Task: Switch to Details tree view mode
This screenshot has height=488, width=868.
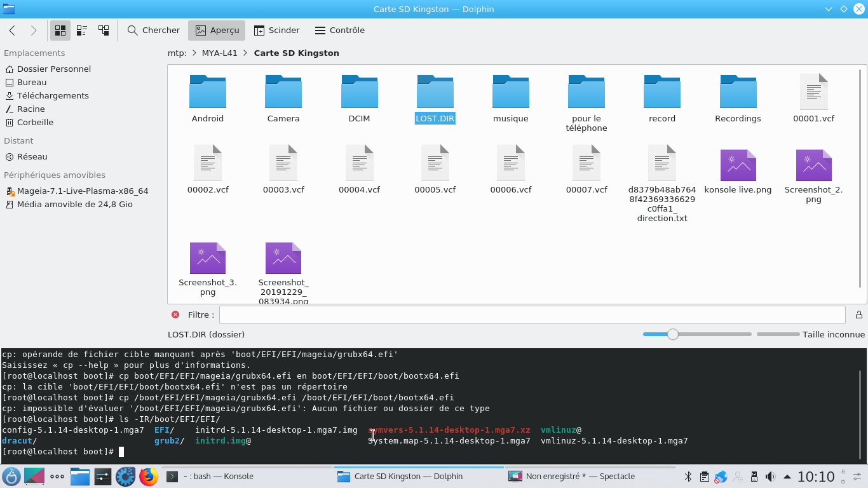Action: [x=104, y=30]
